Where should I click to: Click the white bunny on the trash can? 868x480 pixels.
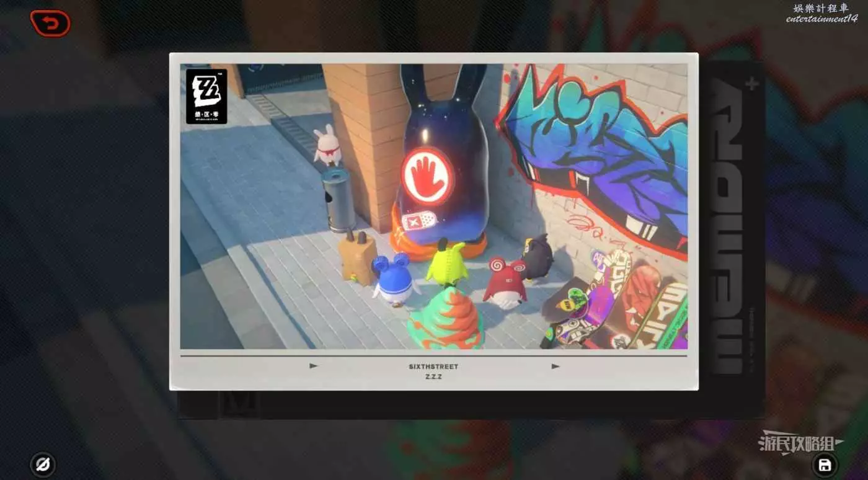tap(327, 147)
